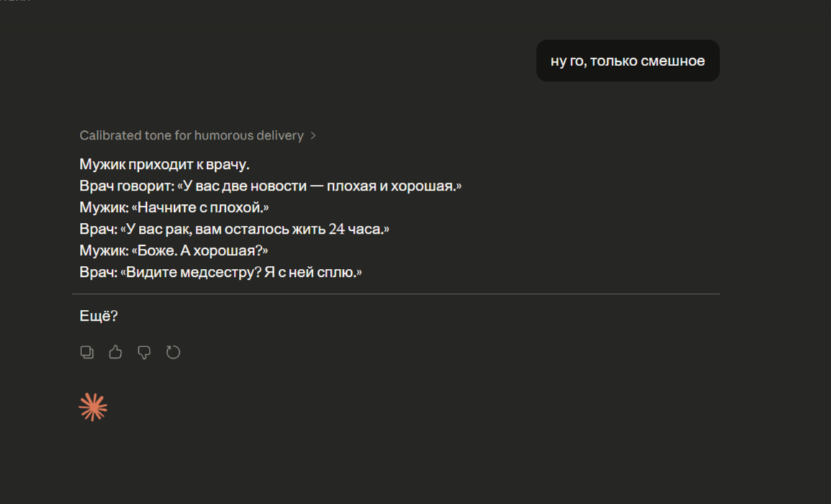Give the response a thumbs up
This screenshot has width=831, height=504.
(115, 352)
